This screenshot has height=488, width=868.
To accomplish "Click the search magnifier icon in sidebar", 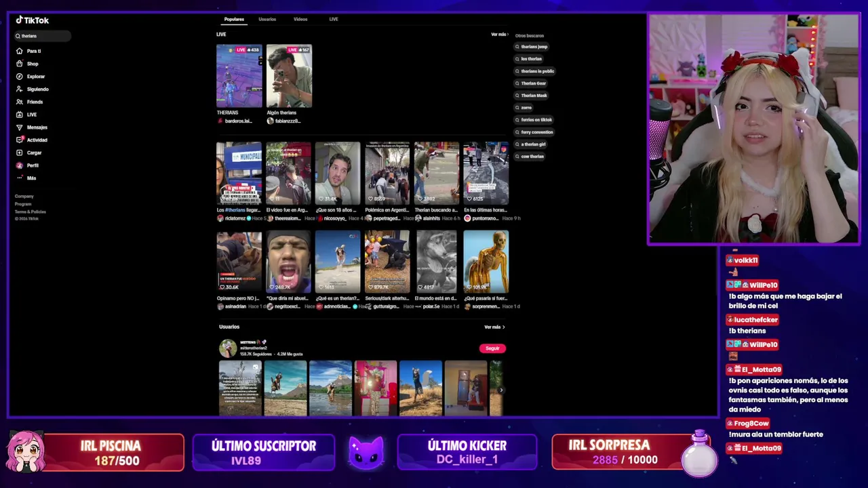I will (18, 36).
